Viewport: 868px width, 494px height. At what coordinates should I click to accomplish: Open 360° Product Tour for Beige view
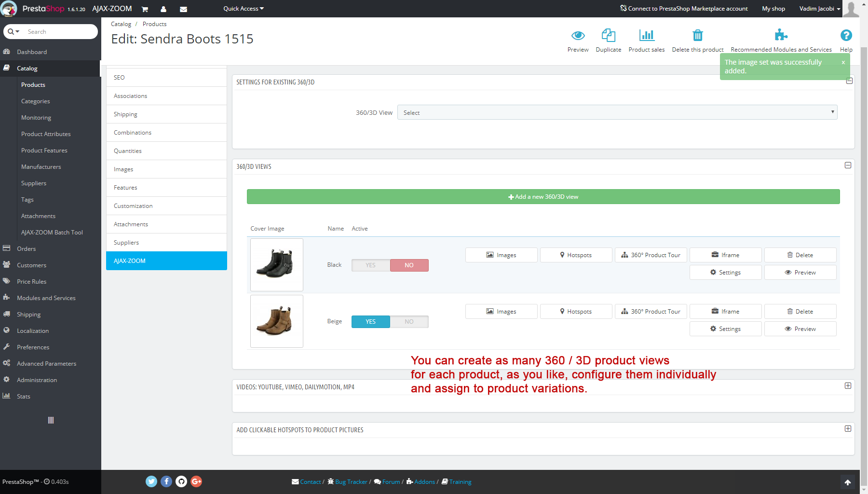(x=651, y=312)
